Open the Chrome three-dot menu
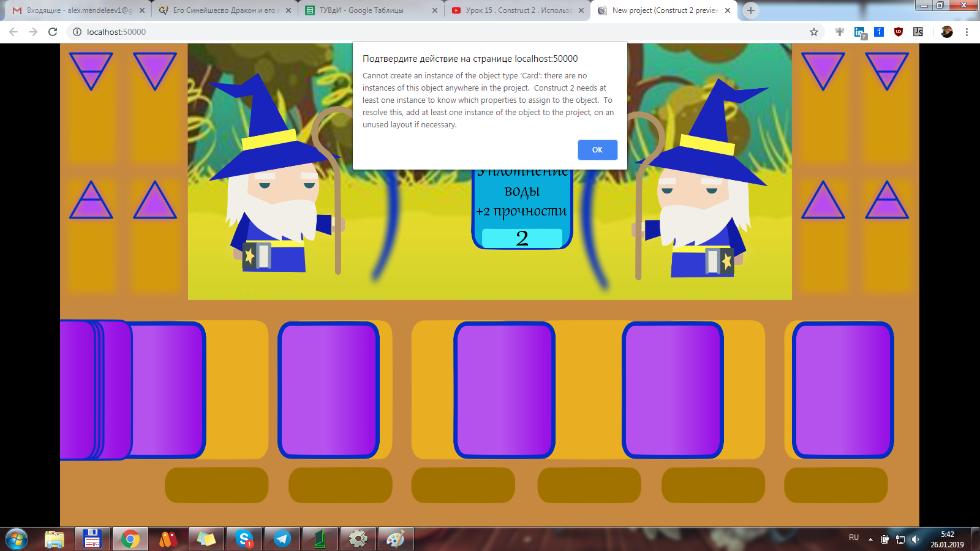 click(967, 32)
